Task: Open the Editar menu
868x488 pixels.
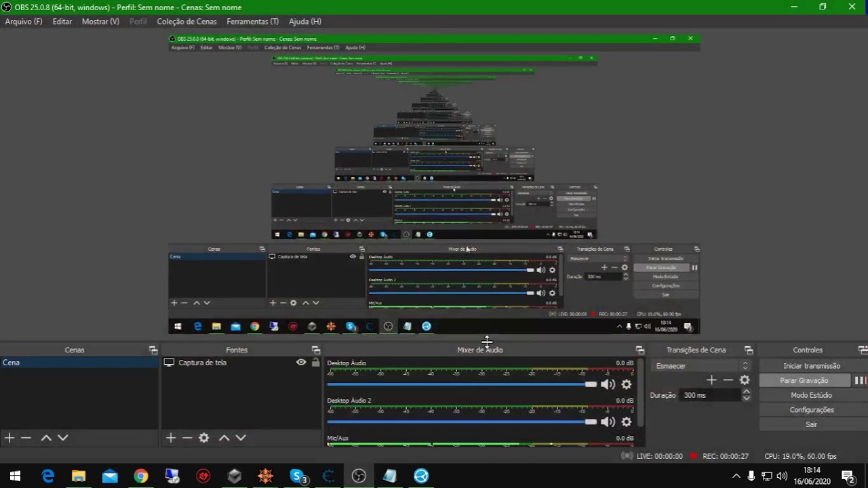Action: (62, 22)
